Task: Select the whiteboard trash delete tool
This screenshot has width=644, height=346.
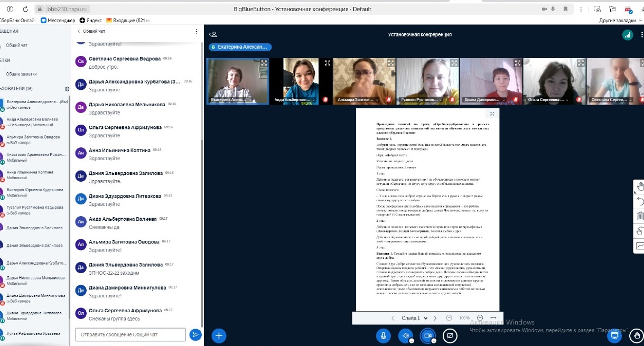Action: 640,216
